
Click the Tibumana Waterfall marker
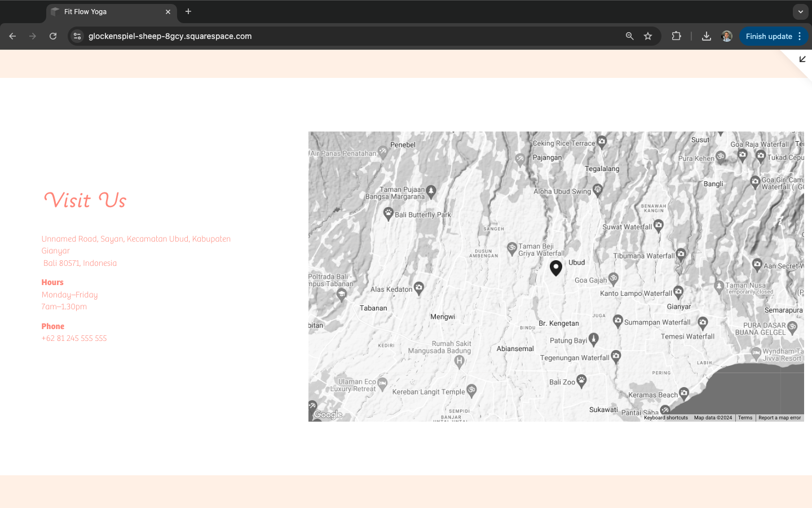pyautogui.click(x=681, y=255)
